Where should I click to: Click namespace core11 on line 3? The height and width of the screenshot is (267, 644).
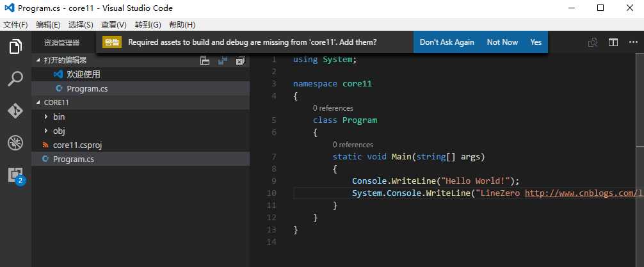(x=332, y=84)
